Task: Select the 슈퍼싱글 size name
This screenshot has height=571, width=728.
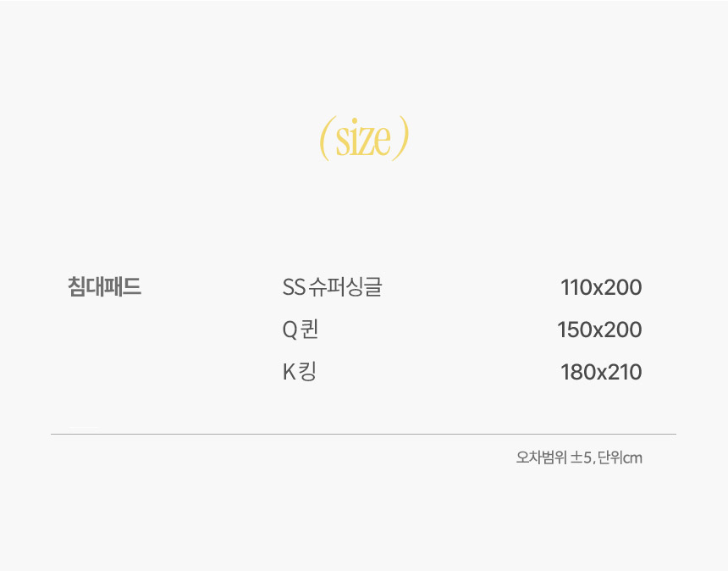Action: click(345, 286)
